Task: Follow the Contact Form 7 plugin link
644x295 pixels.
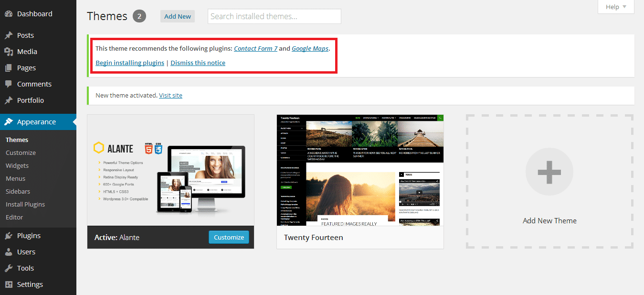Action: pyautogui.click(x=256, y=48)
